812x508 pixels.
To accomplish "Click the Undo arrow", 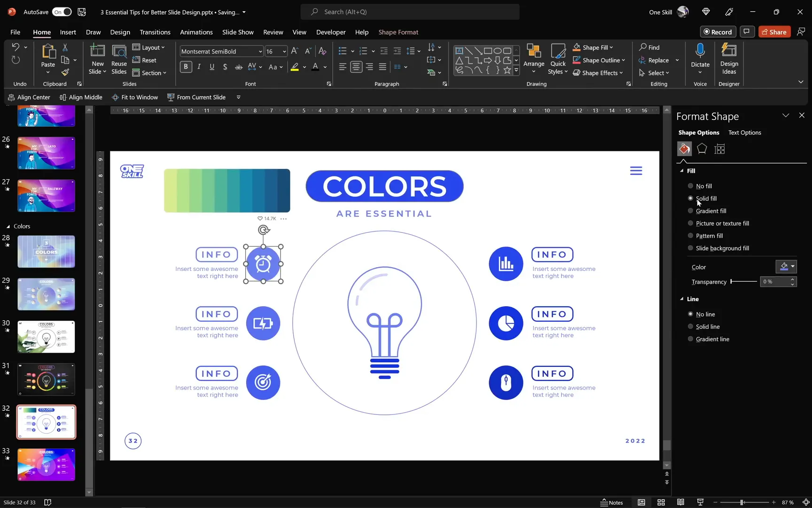I will 16,47.
